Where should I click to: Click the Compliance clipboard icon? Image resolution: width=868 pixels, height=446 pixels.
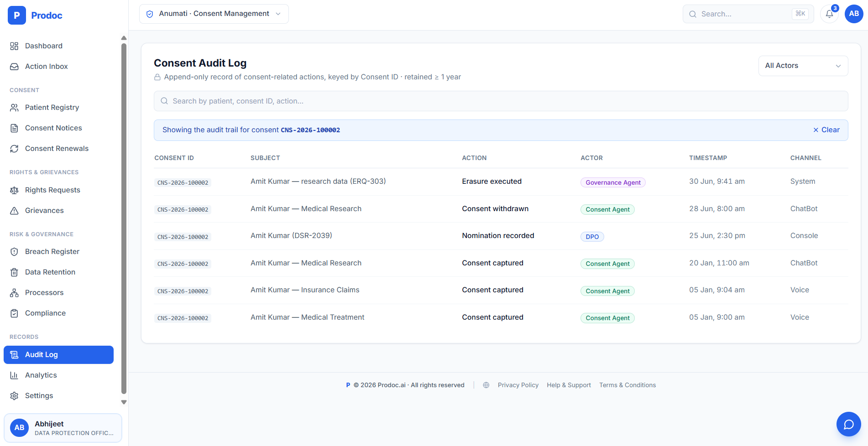point(14,313)
